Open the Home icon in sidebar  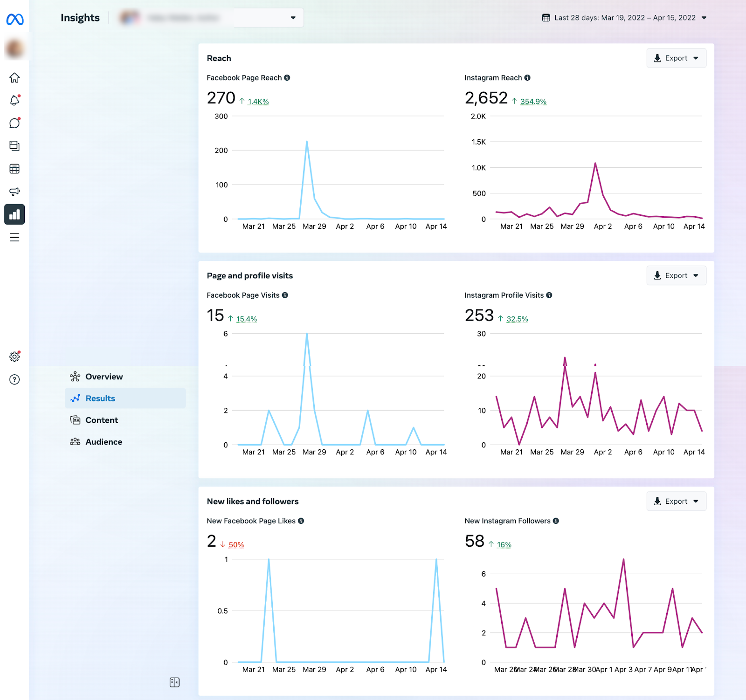pos(14,78)
